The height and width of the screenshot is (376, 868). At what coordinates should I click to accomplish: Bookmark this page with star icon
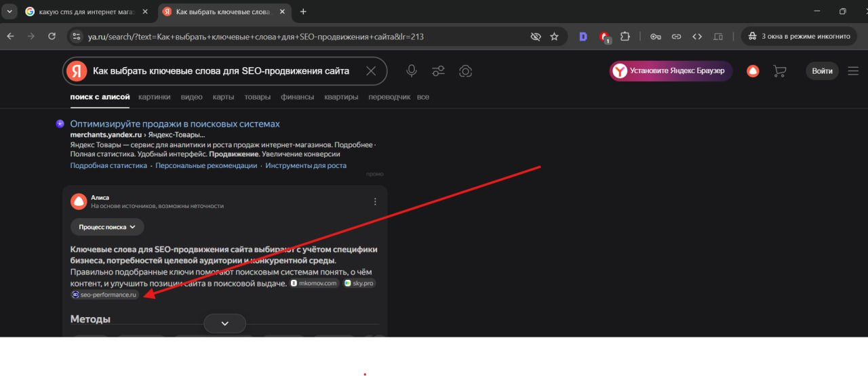click(554, 37)
